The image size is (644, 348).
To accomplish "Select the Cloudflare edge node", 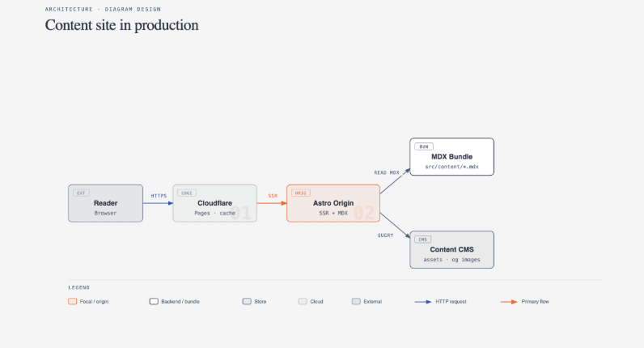I will tap(215, 203).
